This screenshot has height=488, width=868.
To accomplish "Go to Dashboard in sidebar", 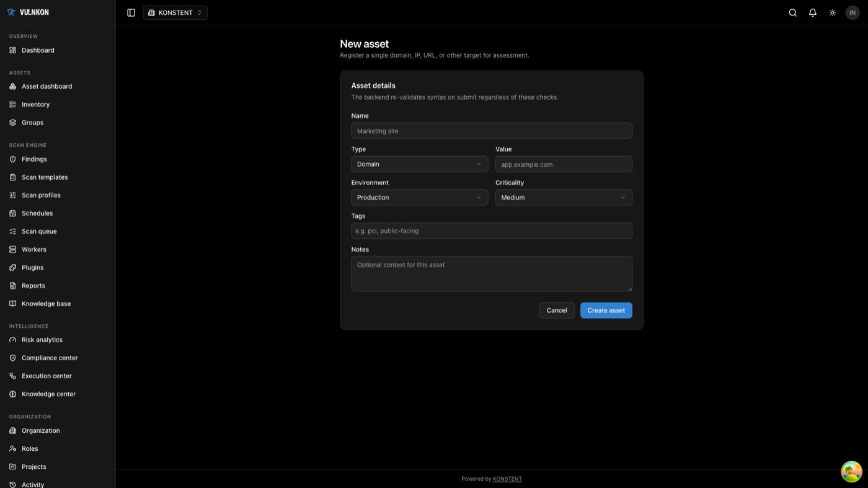I will pos(58,50).
